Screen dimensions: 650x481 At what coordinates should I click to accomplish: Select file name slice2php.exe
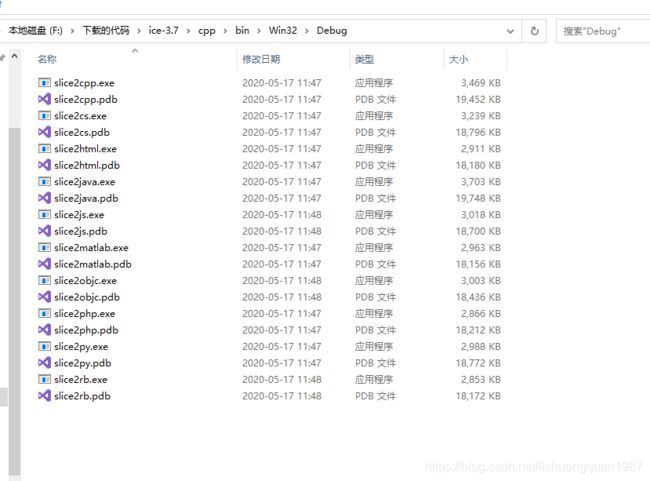pyautogui.click(x=85, y=314)
